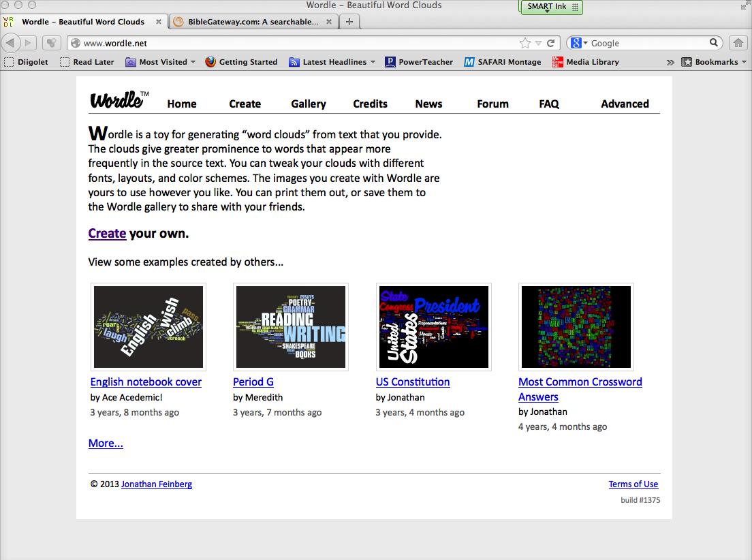This screenshot has width=752, height=560.
Task: Open the Jonathan Feinberg link
Action: tap(157, 484)
